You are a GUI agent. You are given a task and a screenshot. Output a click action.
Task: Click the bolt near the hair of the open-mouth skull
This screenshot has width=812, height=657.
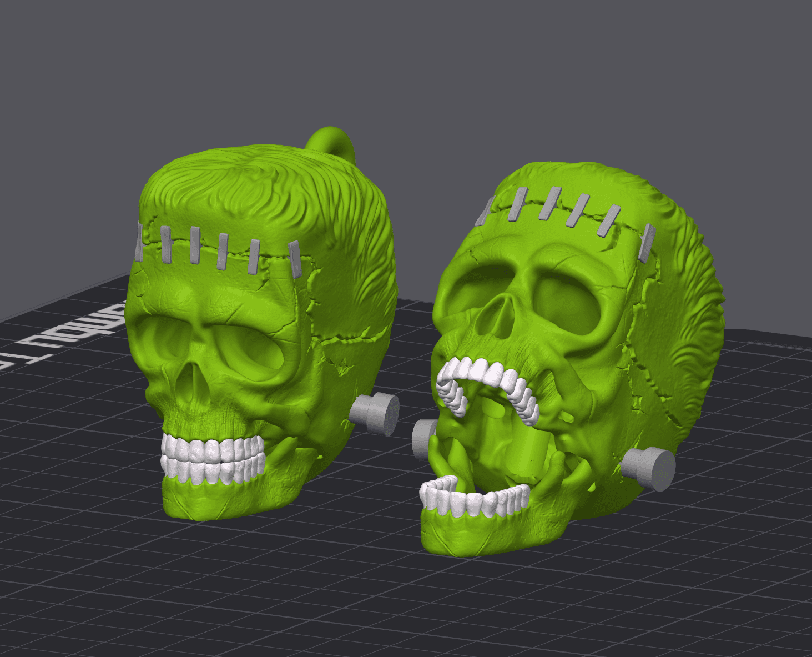pyautogui.click(x=648, y=469)
